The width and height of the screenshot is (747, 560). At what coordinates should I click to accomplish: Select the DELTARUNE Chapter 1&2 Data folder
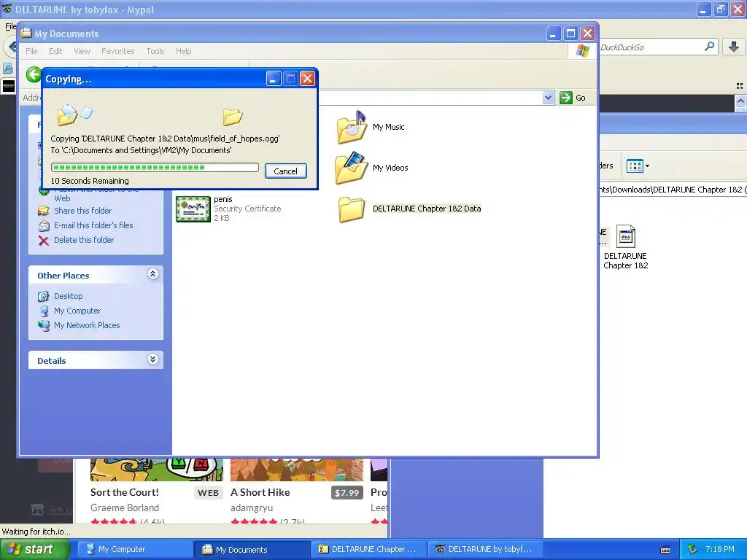410,209
